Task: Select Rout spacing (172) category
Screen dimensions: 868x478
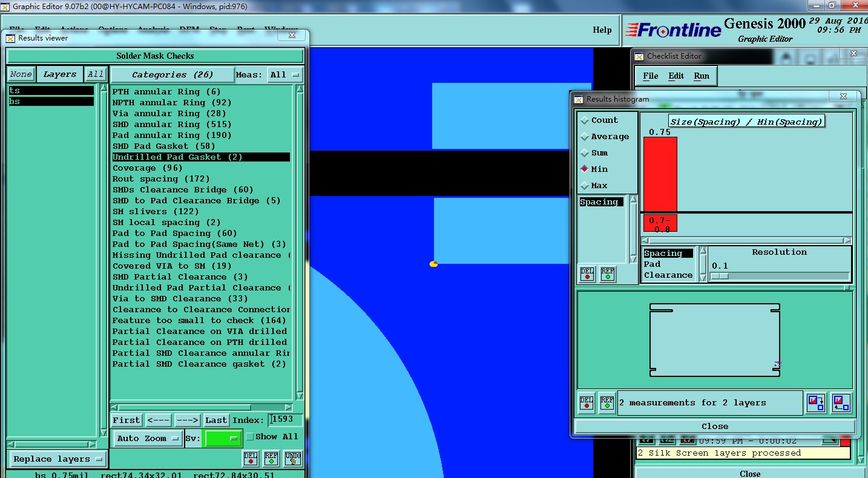Action: click(x=161, y=179)
